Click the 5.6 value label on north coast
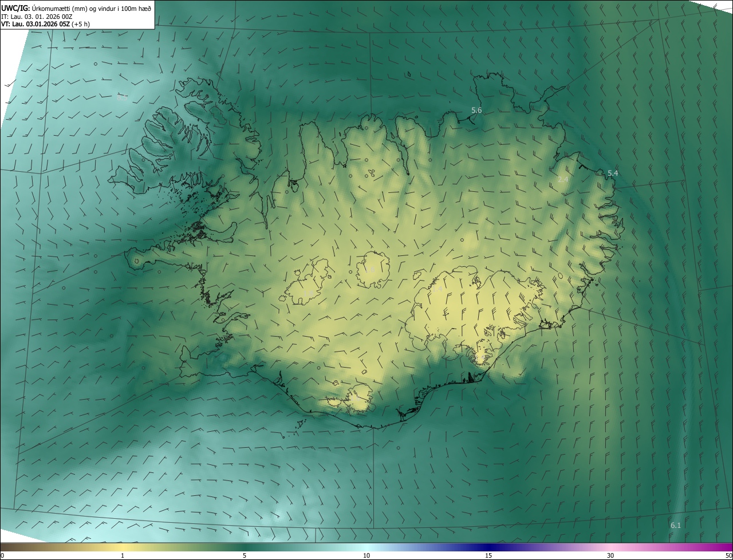Image resolution: width=733 pixels, height=560 pixels. pyautogui.click(x=476, y=110)
